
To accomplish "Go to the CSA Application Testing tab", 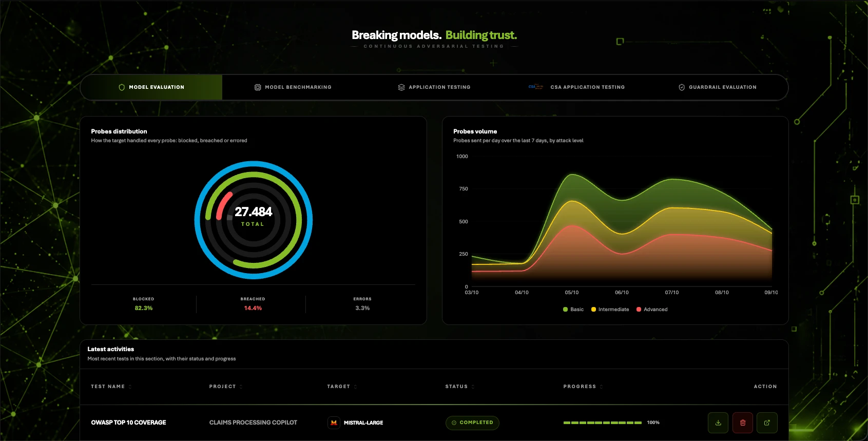I will tap(576, 87).
